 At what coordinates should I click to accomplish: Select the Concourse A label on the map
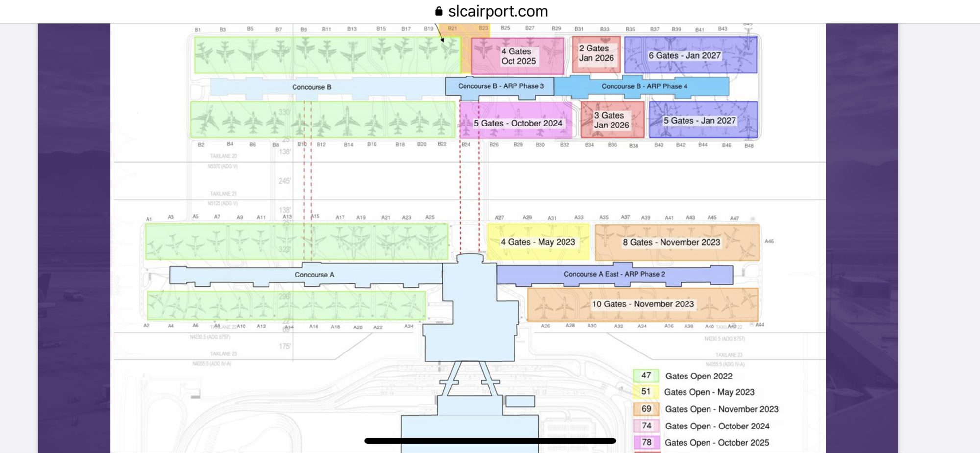coord(315,275)
